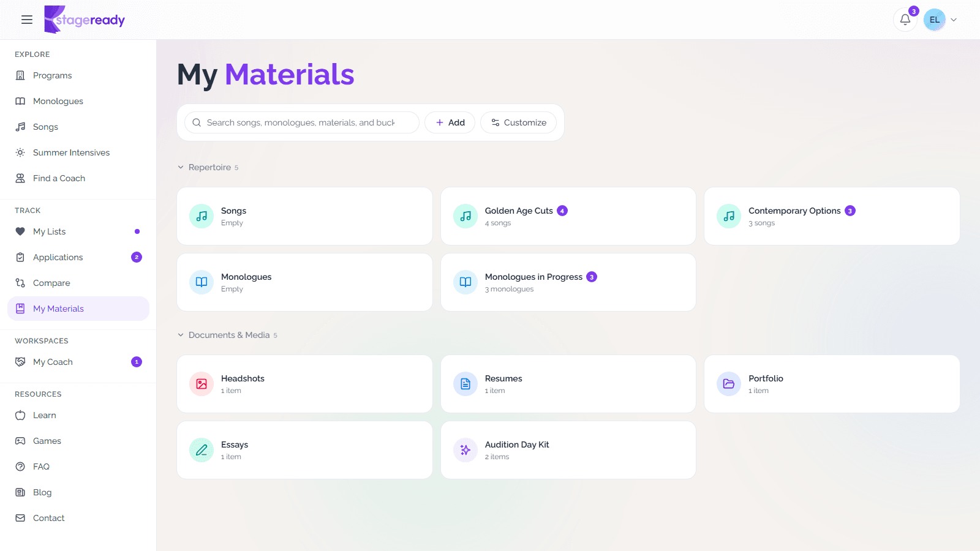This screenshot has height=551, width=980.
Task: Click the Find a Coach people icon
Action: point(20,178)
